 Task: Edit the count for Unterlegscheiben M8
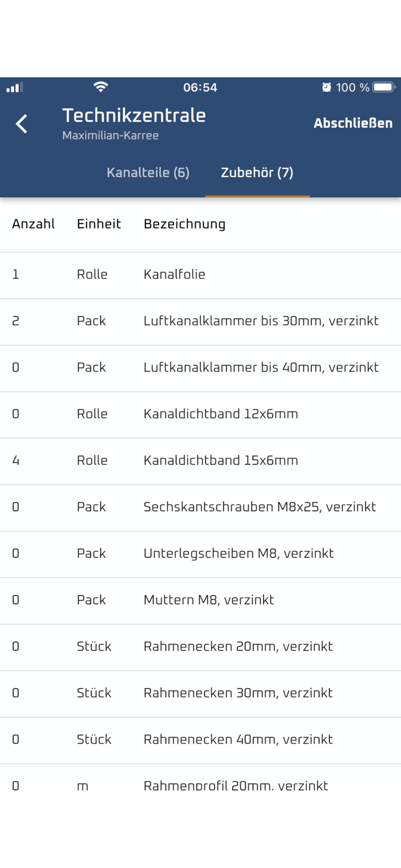coord(16,554)
